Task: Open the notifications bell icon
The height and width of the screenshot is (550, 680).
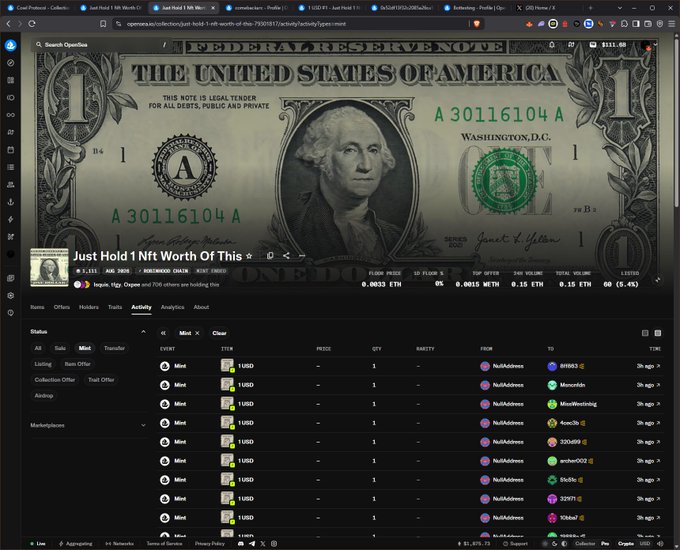Action: click(x=552, y=45)
